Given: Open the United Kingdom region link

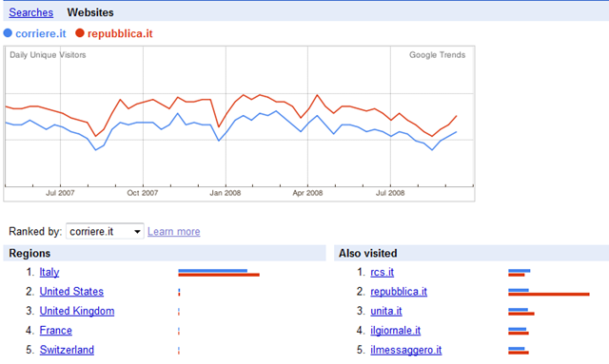Looking at the screenshot, I should [x=77, y=311].
